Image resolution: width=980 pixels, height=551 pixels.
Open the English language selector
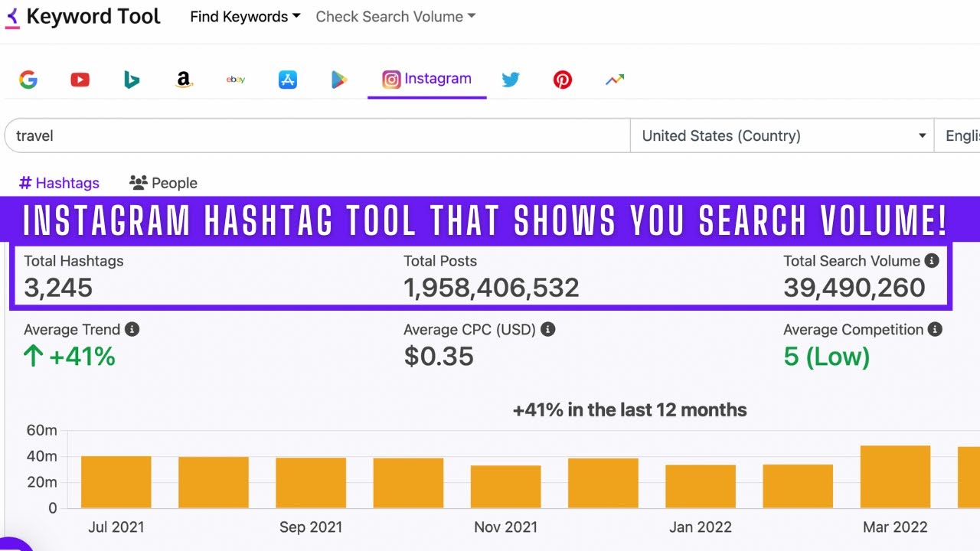(x=957, y=135)
